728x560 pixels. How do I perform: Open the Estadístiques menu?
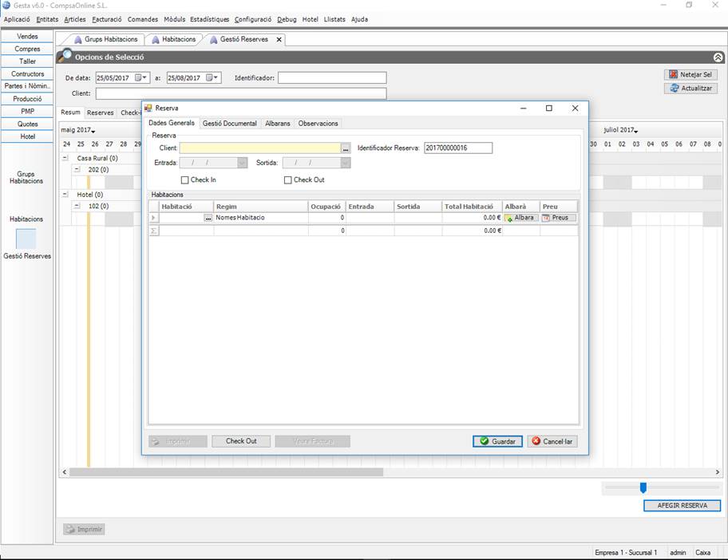coord(209,19)
